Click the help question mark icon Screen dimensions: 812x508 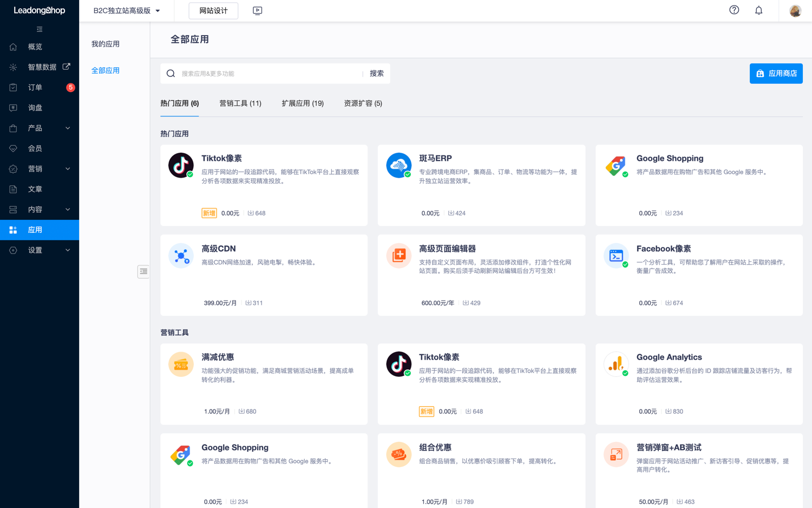pos(734,10)
